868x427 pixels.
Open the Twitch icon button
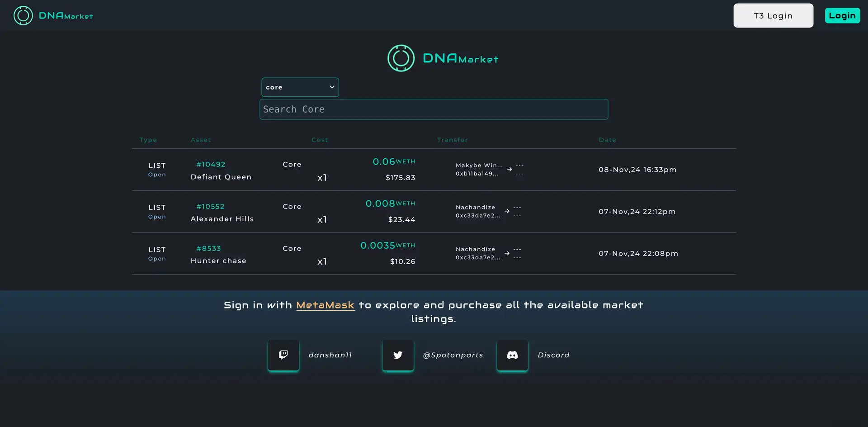coord(283,355)
